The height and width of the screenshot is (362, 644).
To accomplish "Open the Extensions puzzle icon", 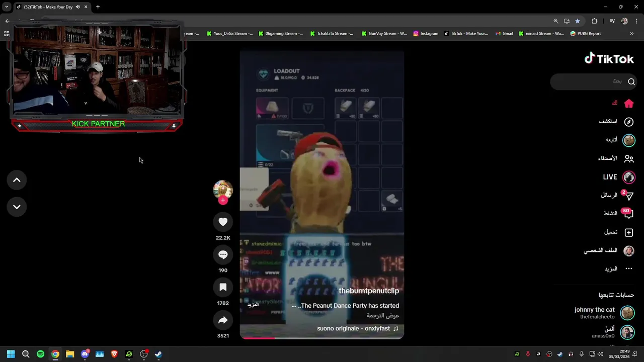I will (x=595, y=21).
